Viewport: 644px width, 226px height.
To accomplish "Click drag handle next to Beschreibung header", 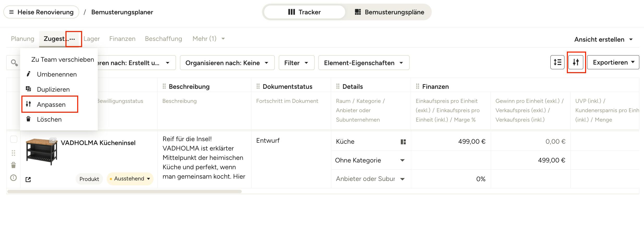I will (x=164, y=86).
